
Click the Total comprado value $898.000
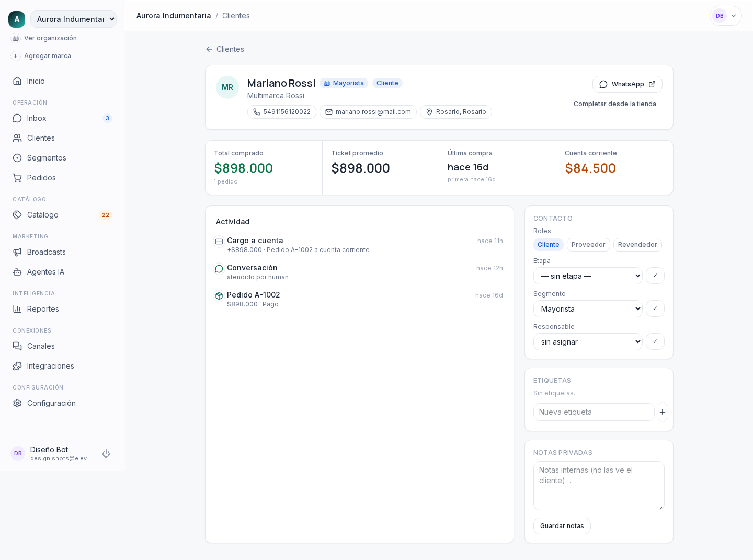coord(244,168)
